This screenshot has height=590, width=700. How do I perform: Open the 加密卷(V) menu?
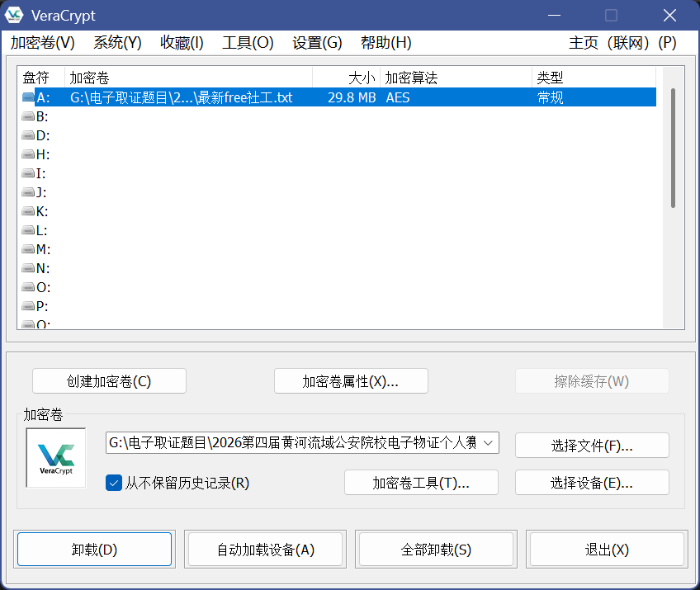click(43, 43)
